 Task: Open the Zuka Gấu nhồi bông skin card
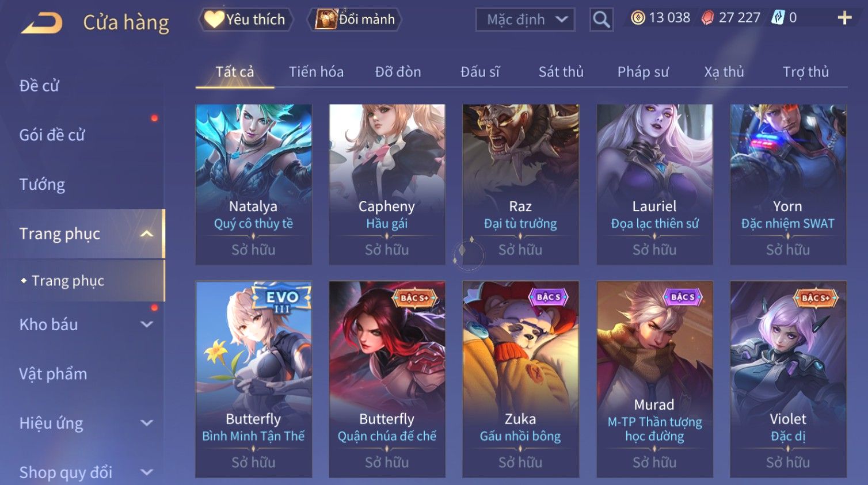[x=520, y=379]
